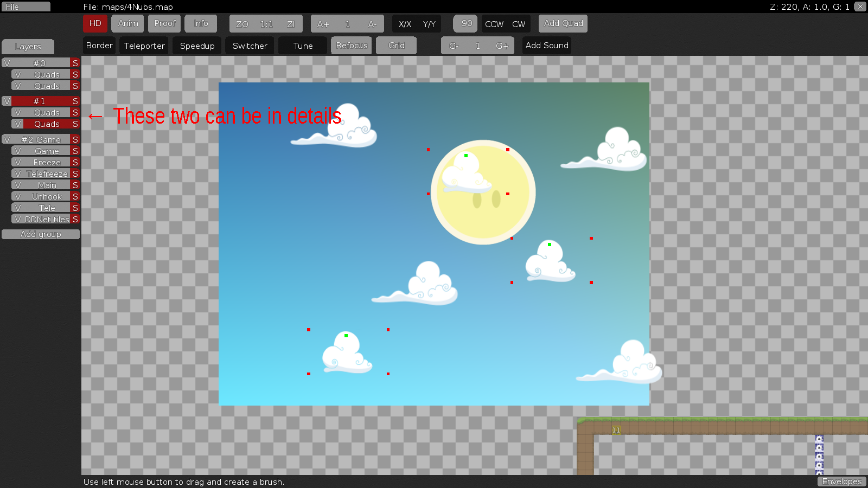This screenshot has height=488, width=868.
Task: Collapse the #2 Game group
Action: click(41, 139)
